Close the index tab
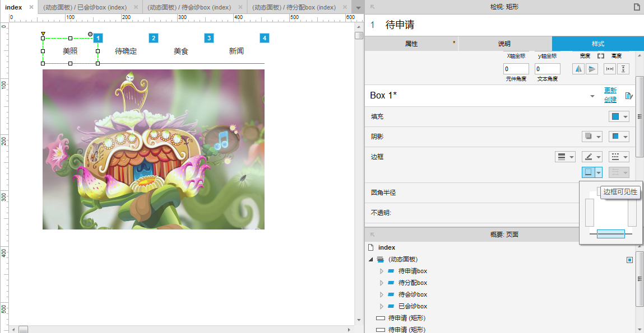This screenshot has width=644, height=333. [31, 7]
